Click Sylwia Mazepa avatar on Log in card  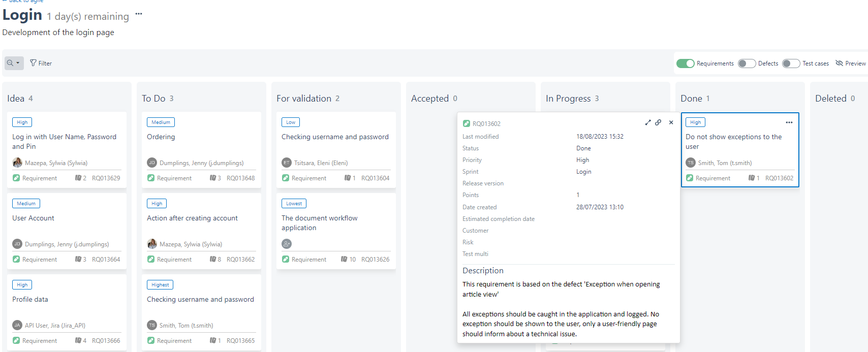pos(17,163)
